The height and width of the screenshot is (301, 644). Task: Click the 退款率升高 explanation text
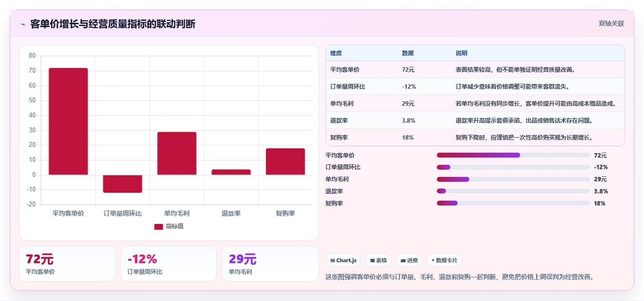click(524, 121)
